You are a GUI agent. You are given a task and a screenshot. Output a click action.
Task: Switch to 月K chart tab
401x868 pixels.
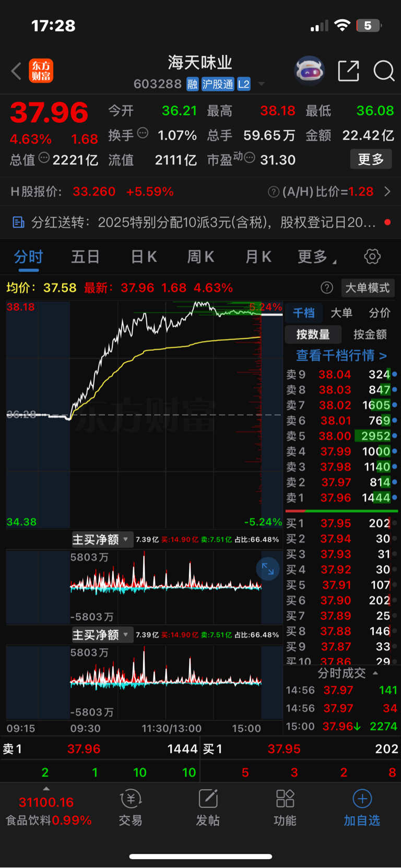point(258,257)
